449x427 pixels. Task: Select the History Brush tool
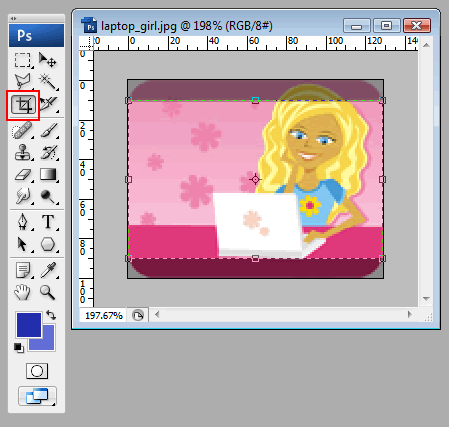point(49,152)
